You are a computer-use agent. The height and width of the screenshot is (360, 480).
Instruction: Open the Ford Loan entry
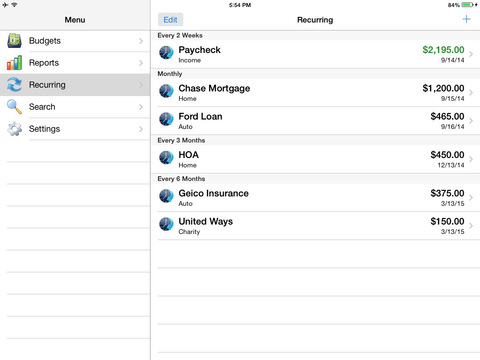tap(315, 121)
